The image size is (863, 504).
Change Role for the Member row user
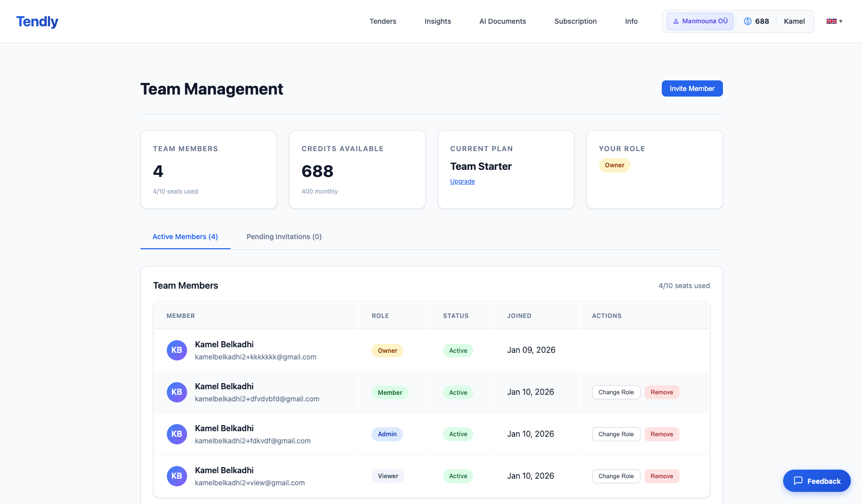coord(616,392)
